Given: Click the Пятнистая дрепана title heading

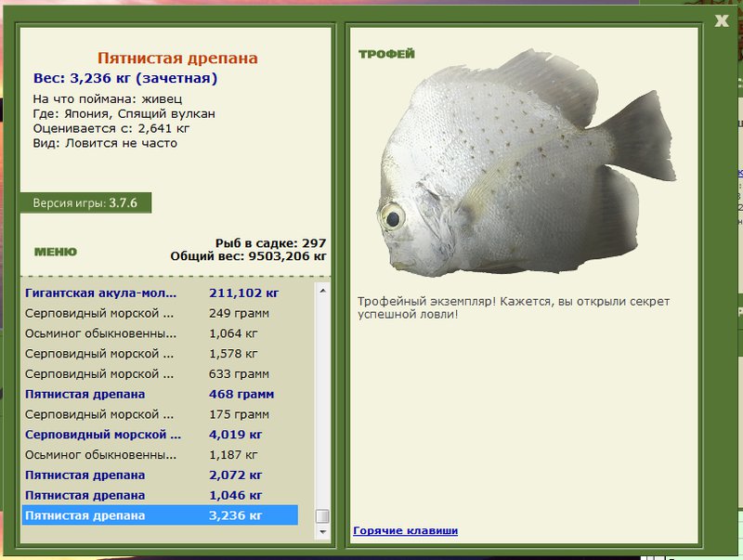Looking at the screenshot, I should point(177,59).
